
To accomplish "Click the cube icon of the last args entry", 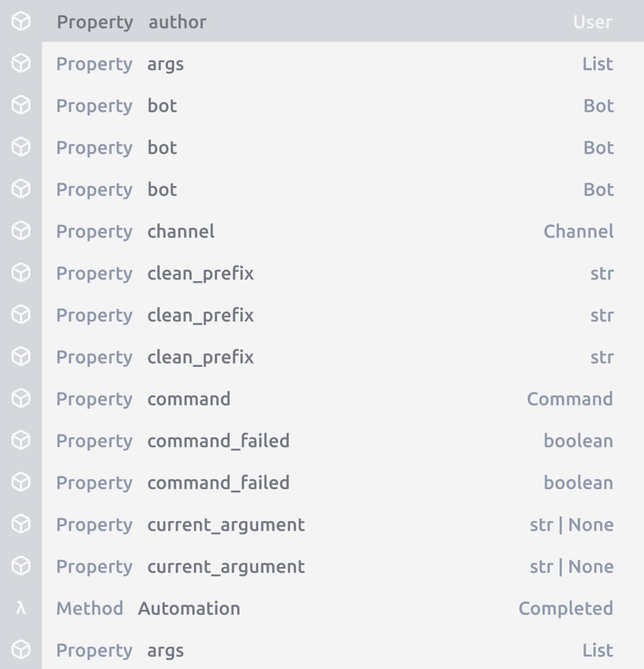I will (x=21, y=650).
